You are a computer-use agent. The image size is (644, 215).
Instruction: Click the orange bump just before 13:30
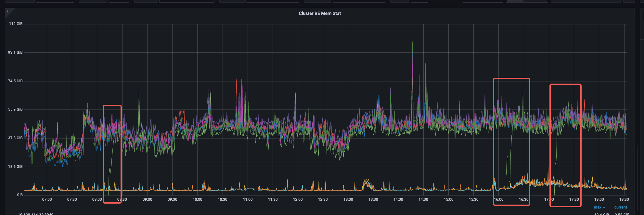[x=367, y=181]
